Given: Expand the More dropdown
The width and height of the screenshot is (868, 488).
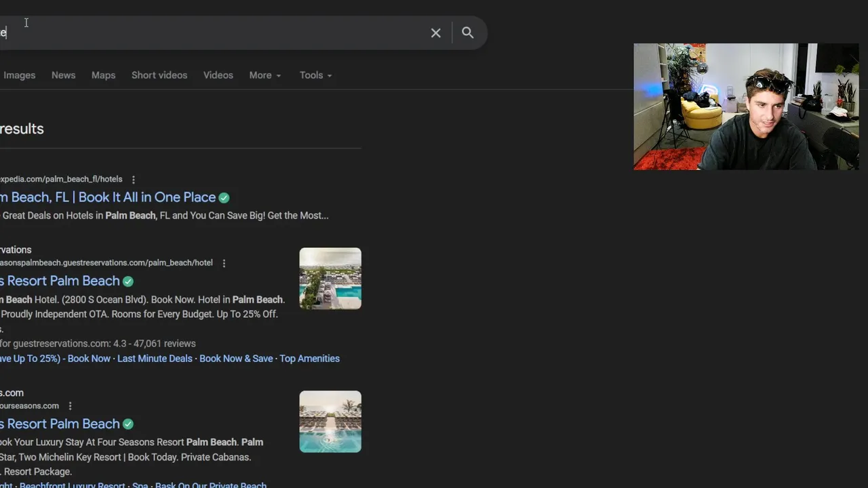Looking at the screenshot, I should (265, 75).
